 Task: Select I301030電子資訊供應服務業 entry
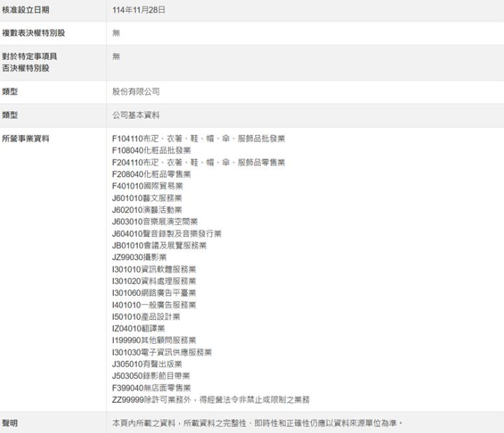[x=162, y=352]
